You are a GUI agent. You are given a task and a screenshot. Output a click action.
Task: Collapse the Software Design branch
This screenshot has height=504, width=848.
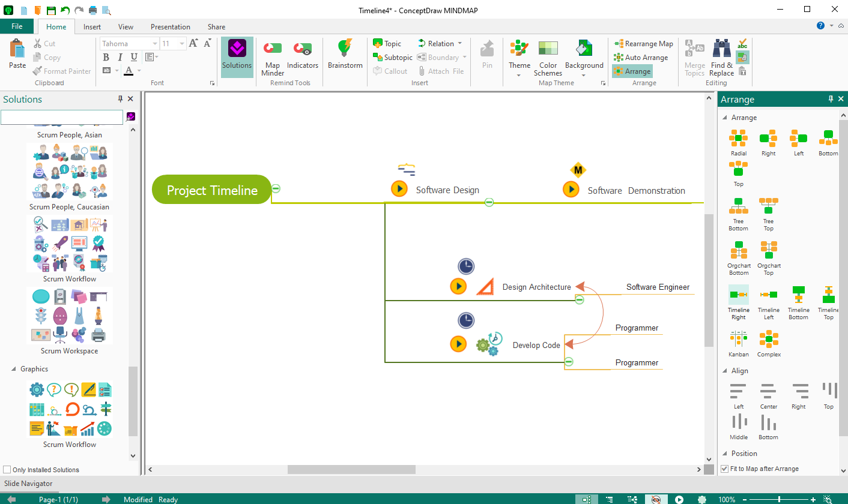point(489,202)
